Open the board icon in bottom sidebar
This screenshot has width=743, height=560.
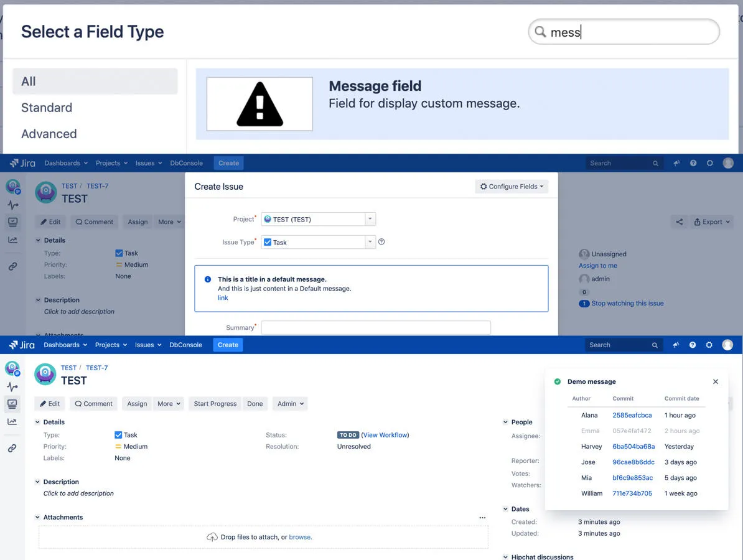click(x=12, y=404)
